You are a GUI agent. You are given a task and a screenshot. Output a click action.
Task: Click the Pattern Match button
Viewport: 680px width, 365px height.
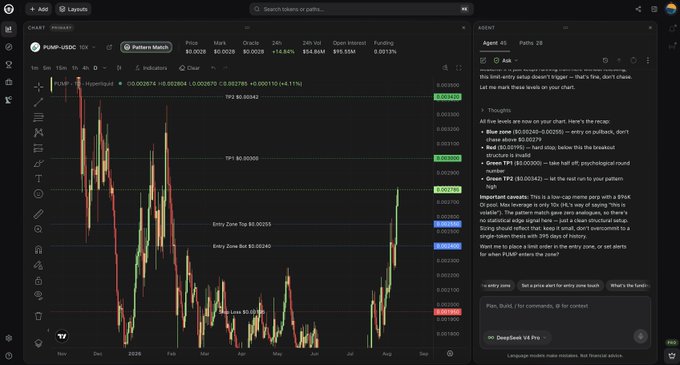pyautogui.click(x=146, y=47)
